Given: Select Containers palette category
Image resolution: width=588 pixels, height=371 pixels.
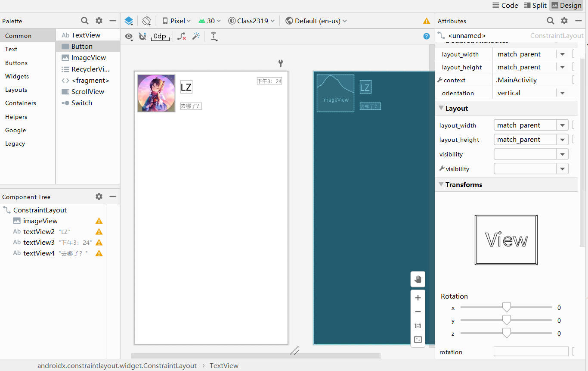Looking at the screenshot, I should click(28, 103).
